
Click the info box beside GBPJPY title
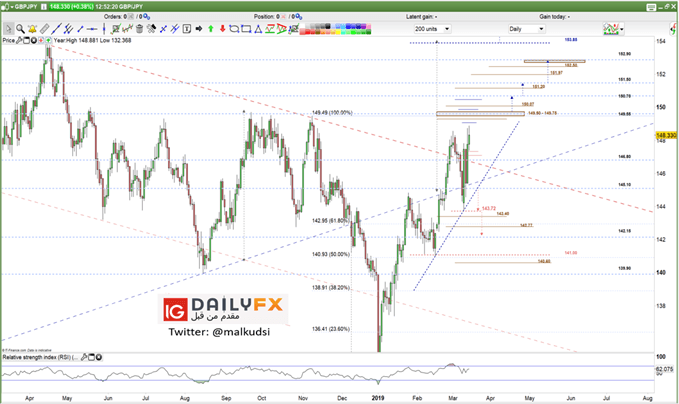tap(44, 6)
